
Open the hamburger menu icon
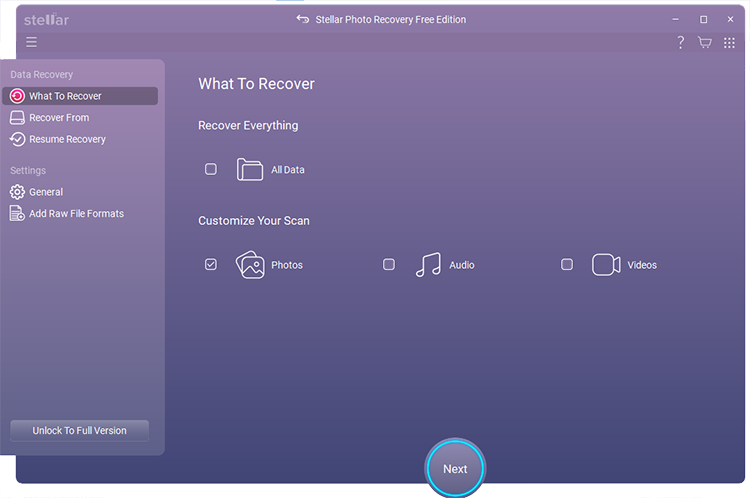pos(31,42)
